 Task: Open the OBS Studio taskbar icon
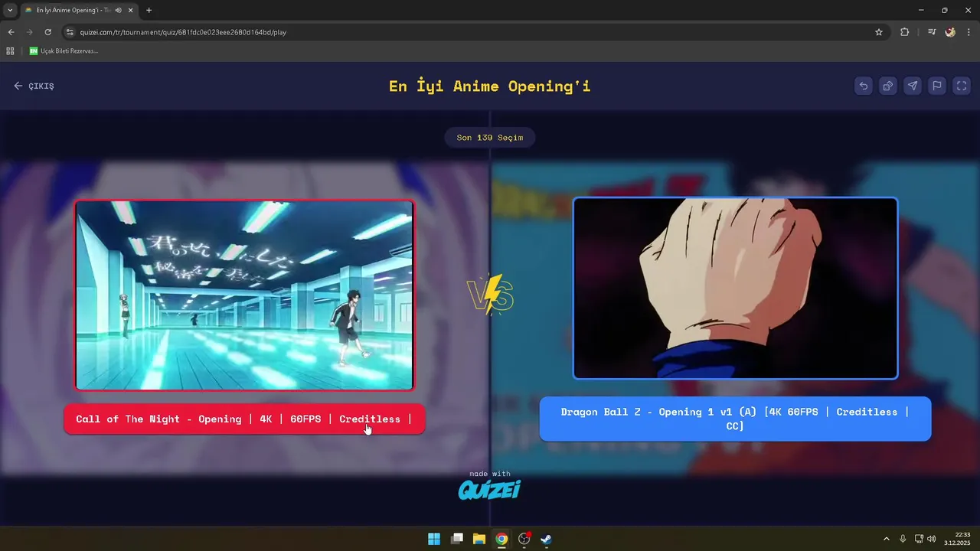point(524,539)
